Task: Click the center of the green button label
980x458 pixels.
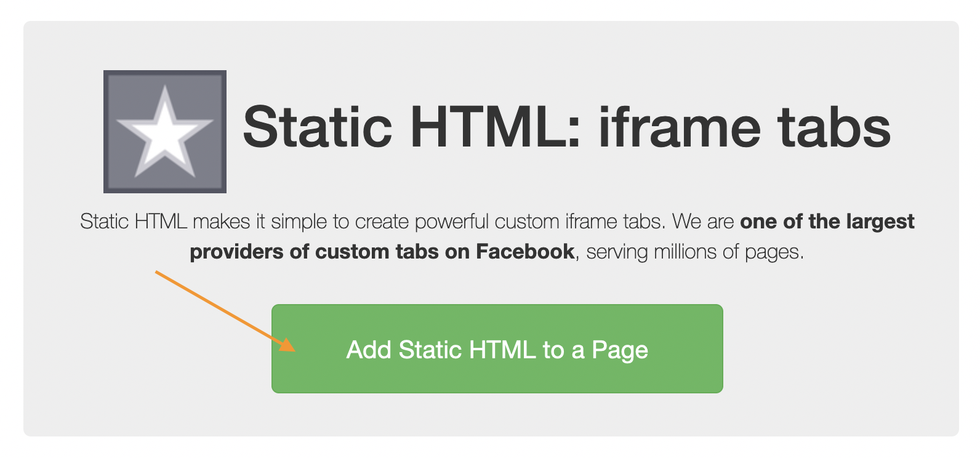Action: tap(497, 349)
